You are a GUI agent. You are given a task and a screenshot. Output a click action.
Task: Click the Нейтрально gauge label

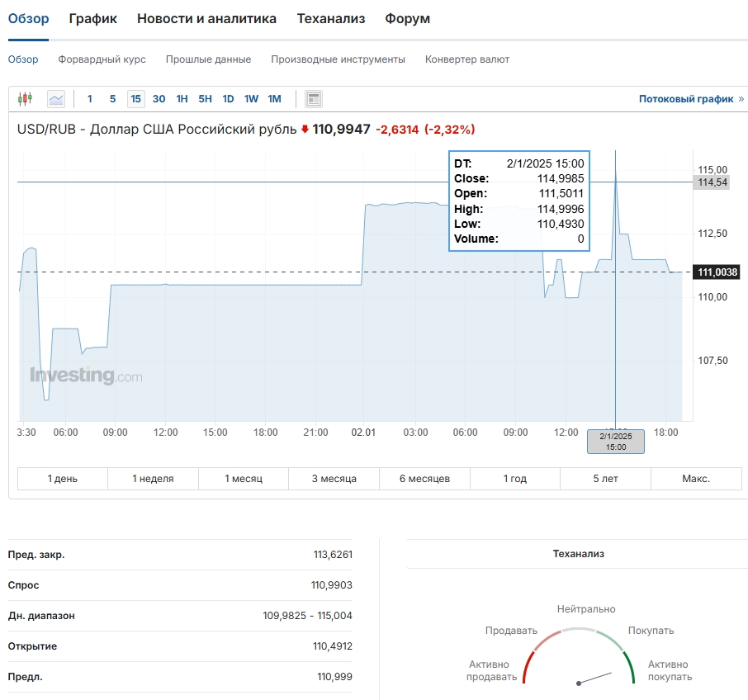click(x=586, y=609)
